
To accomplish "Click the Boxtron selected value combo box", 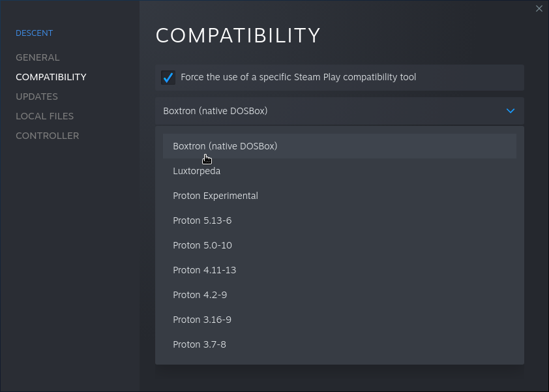I will point(340,111).
